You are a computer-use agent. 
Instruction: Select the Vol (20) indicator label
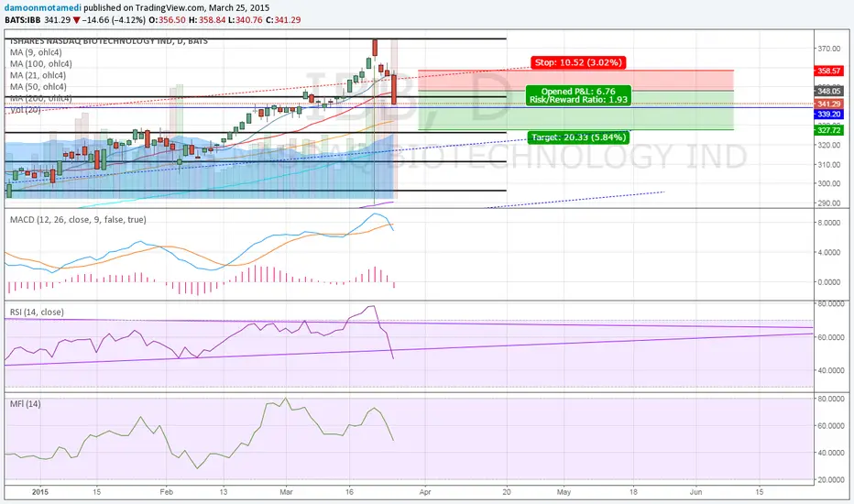pos(25,110)
